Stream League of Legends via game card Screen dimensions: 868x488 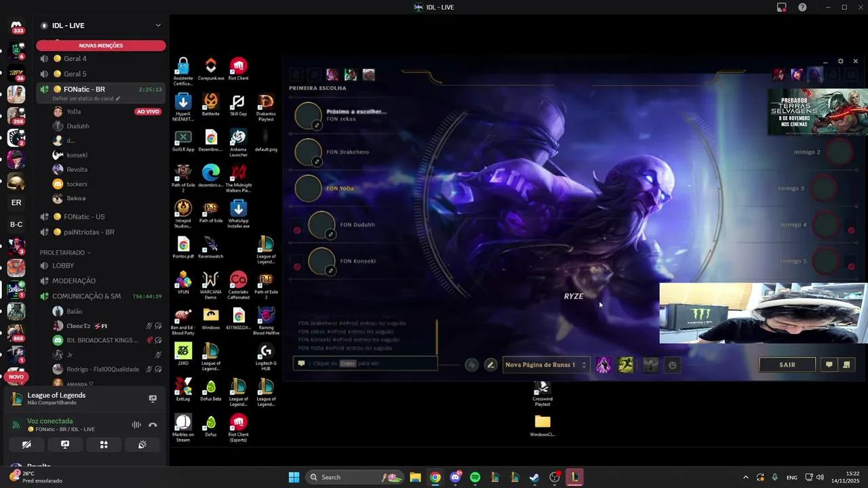pyautogui.click(x=153, y=399)
